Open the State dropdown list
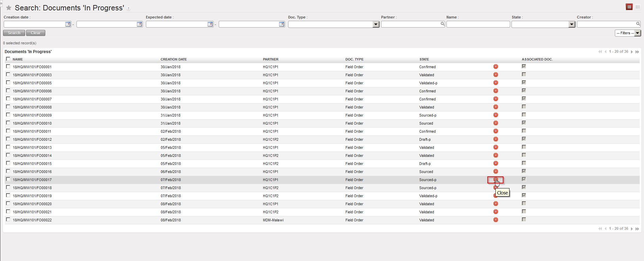The width and height of the screenshot is (644, 261). tap(572, 25)
